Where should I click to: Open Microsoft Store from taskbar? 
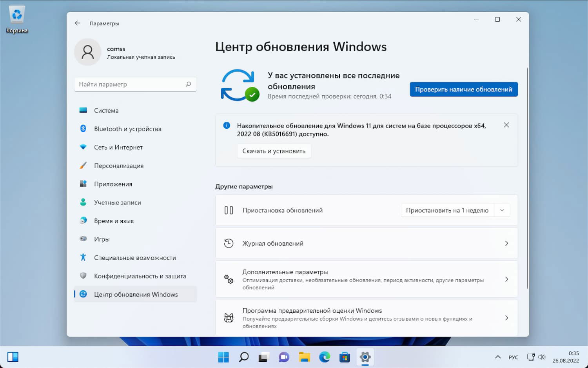(345, 357)
